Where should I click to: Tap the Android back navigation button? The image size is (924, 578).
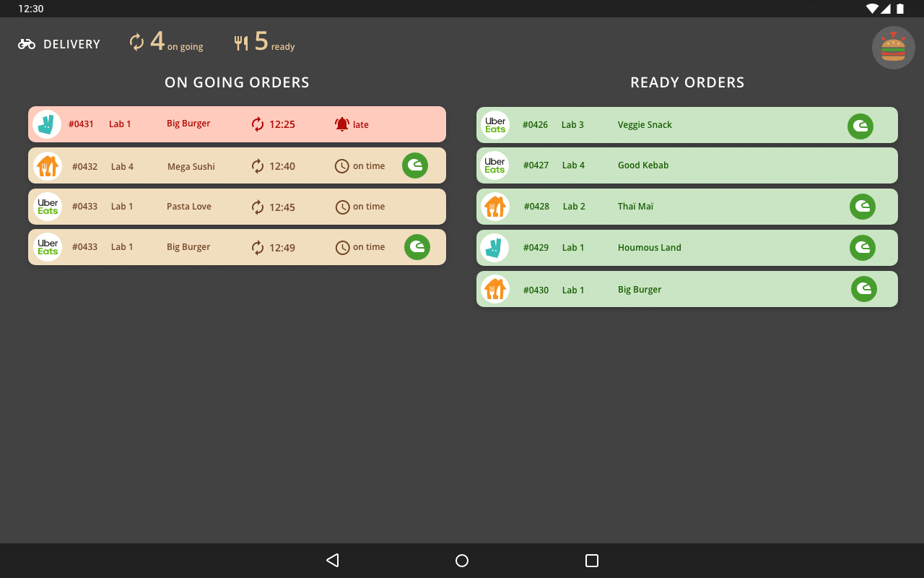(332, 560)
